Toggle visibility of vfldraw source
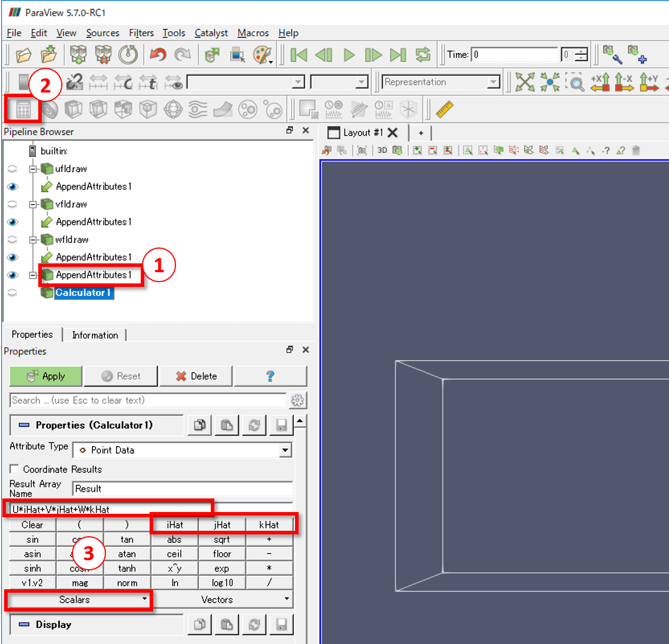Image resolution: width=669 pixels, height=644 pixels. coord(12,204)
